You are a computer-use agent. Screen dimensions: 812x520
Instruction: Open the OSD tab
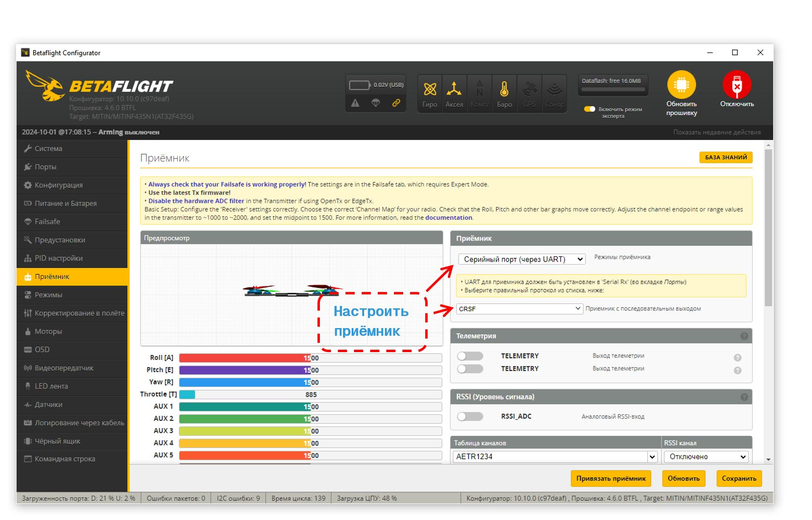[x=72, y=350]
